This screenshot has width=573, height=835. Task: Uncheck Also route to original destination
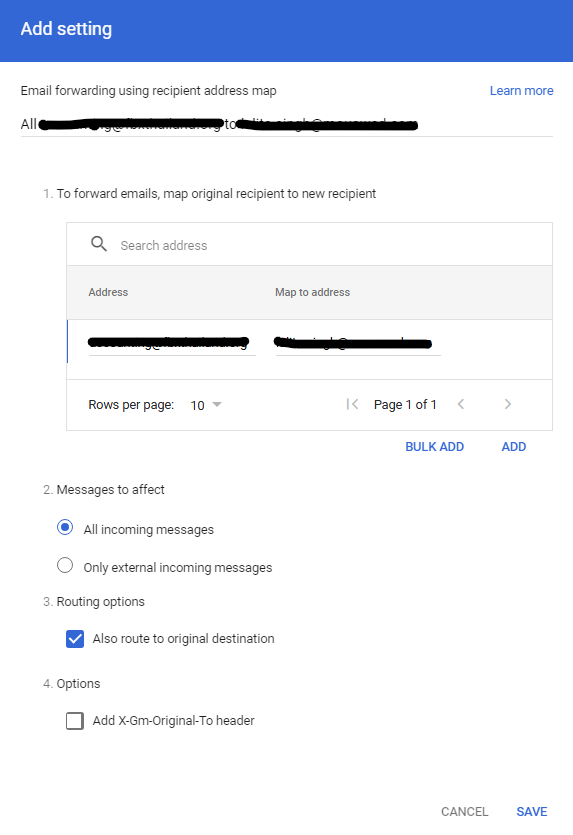click(x=75, y=639)
